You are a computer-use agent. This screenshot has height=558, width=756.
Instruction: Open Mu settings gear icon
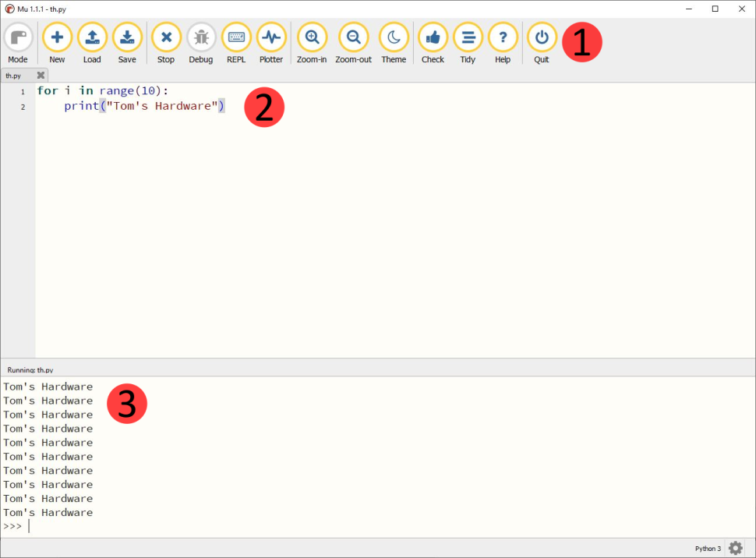pos(736,549)
